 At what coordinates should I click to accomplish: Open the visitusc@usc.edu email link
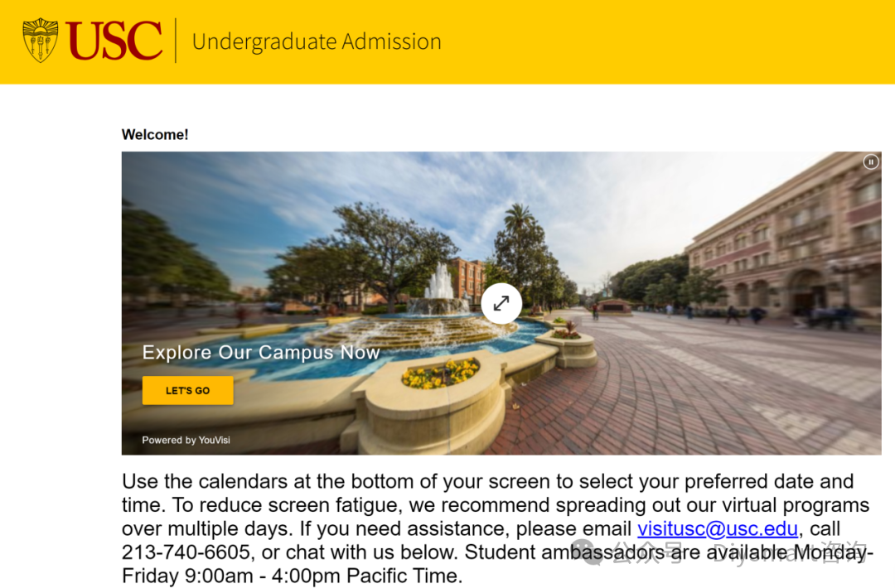coord(718,529)
